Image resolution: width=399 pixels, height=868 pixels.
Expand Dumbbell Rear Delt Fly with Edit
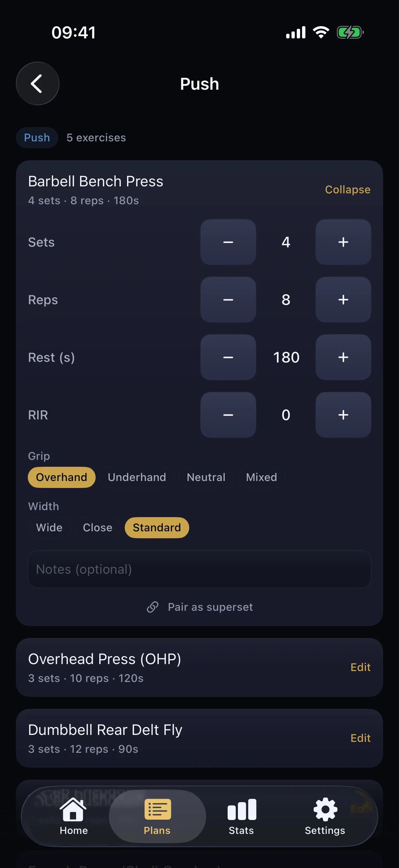pos(360,738)
